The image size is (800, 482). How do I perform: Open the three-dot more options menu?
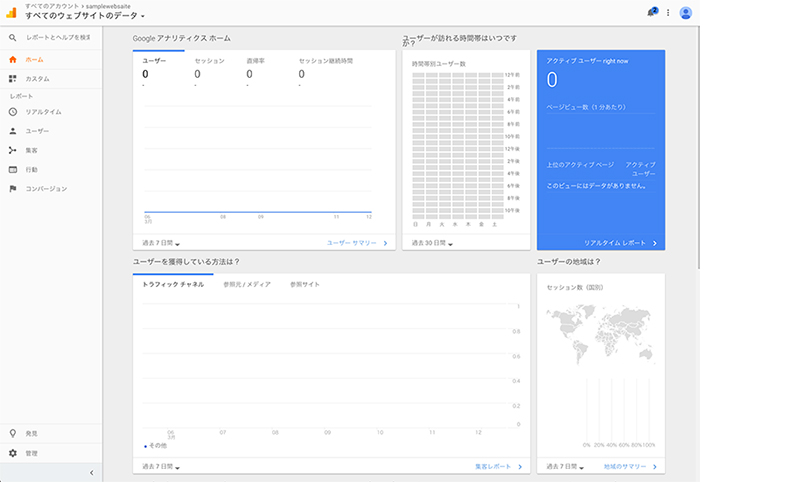pos(668,13)
